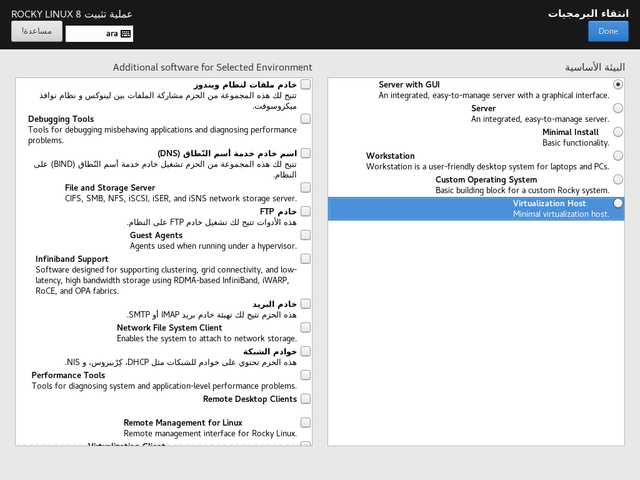This screenshot has width=640, height=480.
Task: Check the Windows file server (ويندوز) checkbox
Action: tap(305, 84)
